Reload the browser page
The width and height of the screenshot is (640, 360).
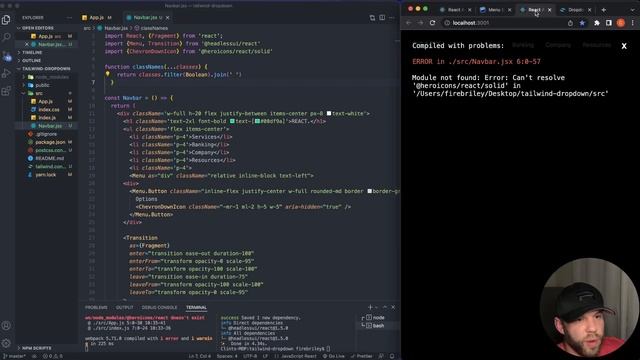432,23
